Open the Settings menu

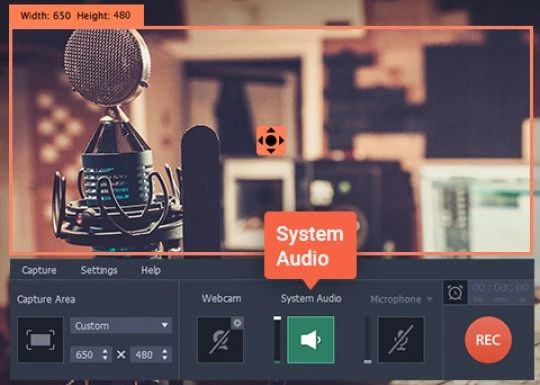tap(99, 270)
